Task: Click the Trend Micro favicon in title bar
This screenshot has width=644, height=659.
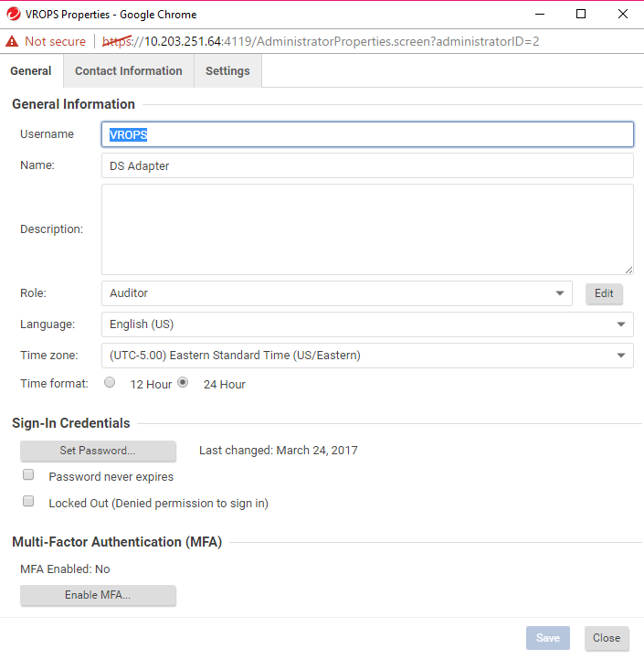Action: pyautogui.click(x=13, y=15)
